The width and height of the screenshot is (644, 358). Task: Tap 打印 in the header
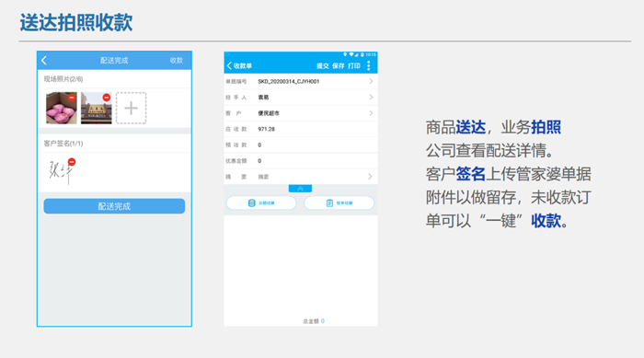tap(353, 65)
